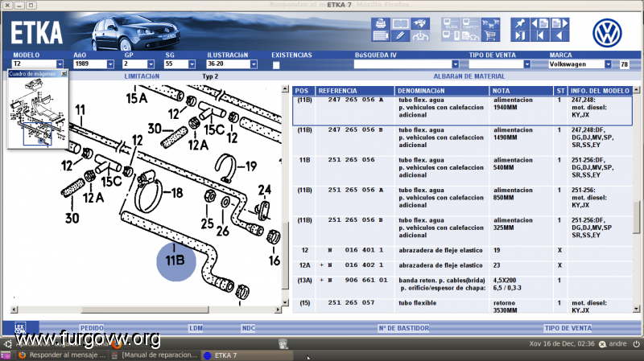Click the printer icon in ETKA toolbar

point(380,23)
